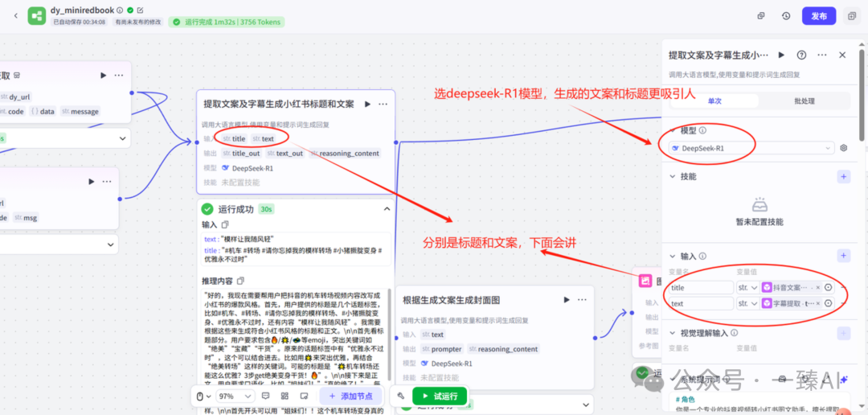This screenshot has width=868, height=415.
Task: Add an input variable with the 输入 plus
Action: click(x=844, y=256)
